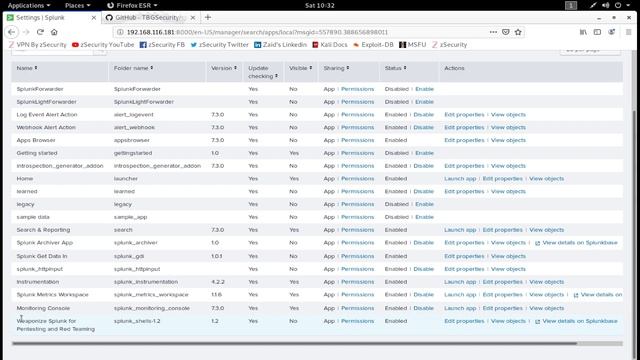The height and width of the screenshot is (360, 640).
Task: Toggle the Firefox sidebar icon
Action: click(597, 32)
